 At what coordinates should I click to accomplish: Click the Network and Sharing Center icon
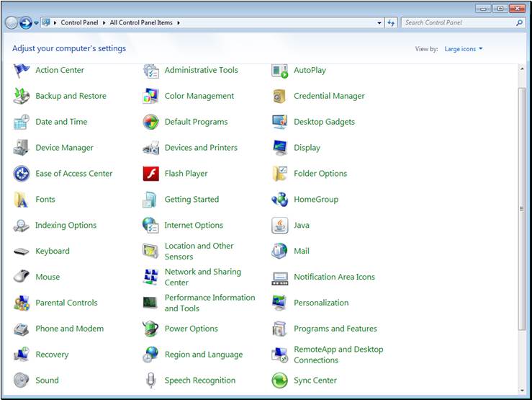click(150, 277)
